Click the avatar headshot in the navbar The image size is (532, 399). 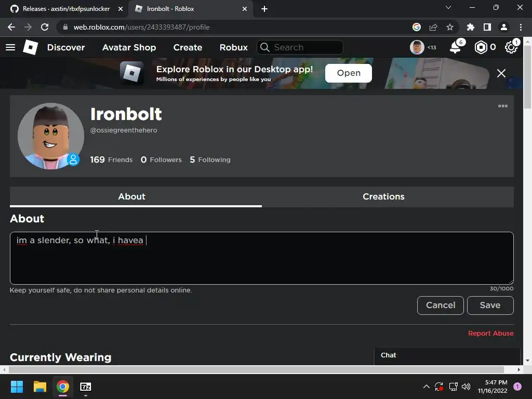tap(417, 47)
